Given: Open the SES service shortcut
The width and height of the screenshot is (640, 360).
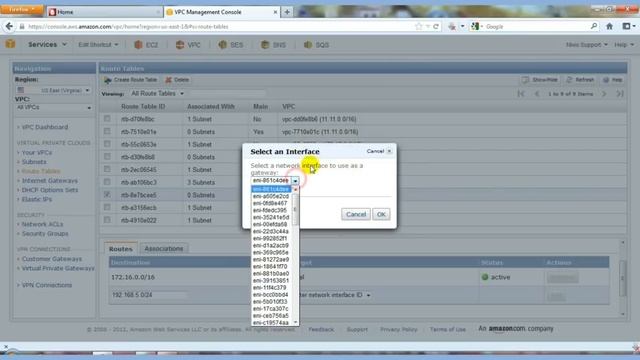Looking at the screenshot, I should coord(231,45).
